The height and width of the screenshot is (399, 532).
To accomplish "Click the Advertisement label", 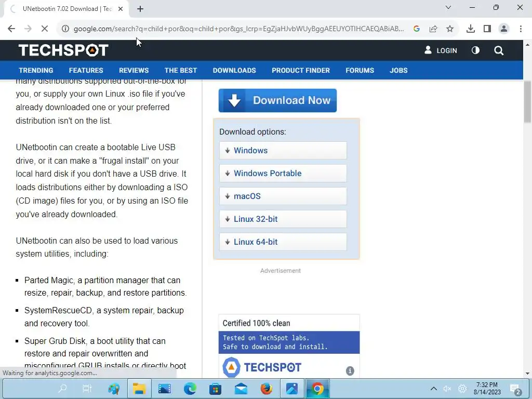I will [x=281, y=271].
